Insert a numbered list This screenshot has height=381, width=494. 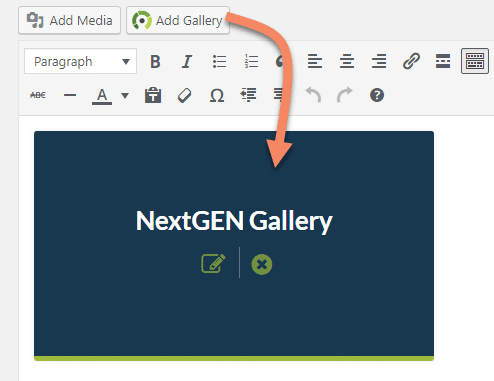(x=251, y=61)
